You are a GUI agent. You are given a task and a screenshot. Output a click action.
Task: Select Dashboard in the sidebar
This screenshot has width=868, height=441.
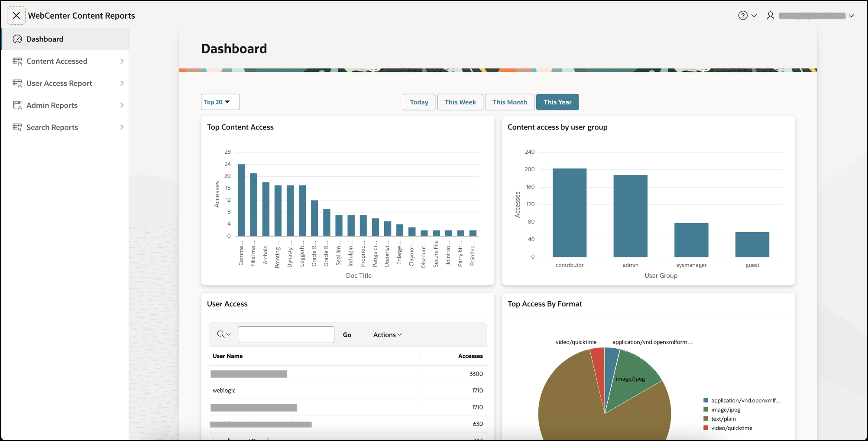[x=65, y=39]
